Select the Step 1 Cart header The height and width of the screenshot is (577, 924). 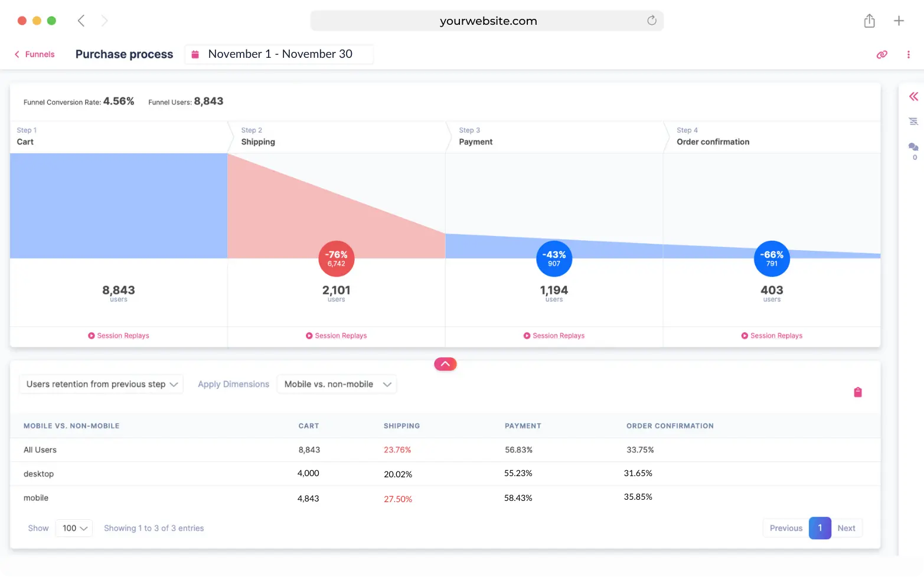tap(119, 137)
